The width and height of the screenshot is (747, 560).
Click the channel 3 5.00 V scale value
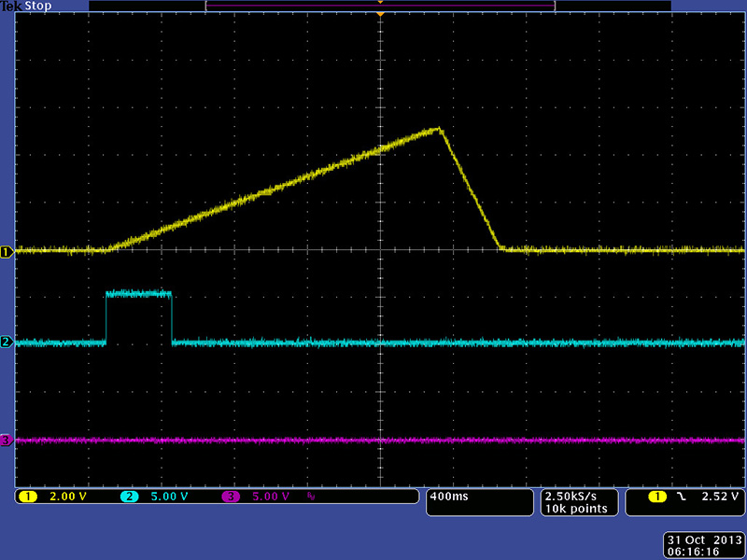[270, 497]
